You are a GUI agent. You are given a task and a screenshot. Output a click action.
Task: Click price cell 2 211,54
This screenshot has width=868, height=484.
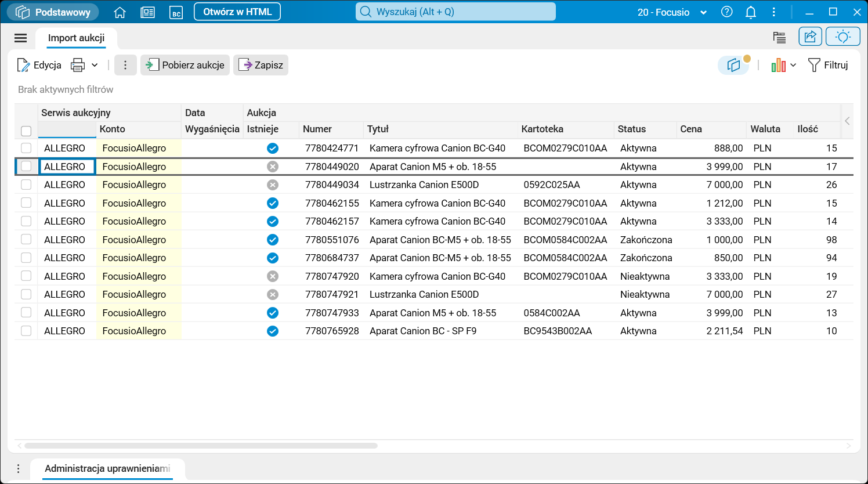coord(725,331)
